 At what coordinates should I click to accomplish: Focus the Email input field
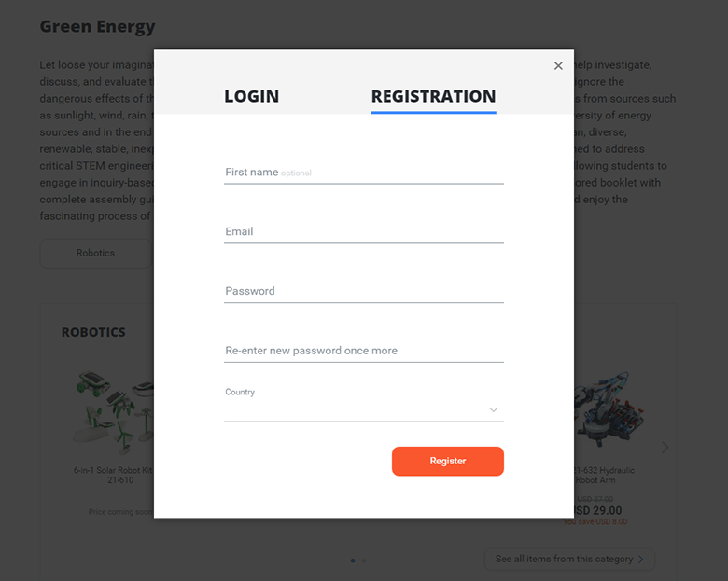tap(364, 231)
